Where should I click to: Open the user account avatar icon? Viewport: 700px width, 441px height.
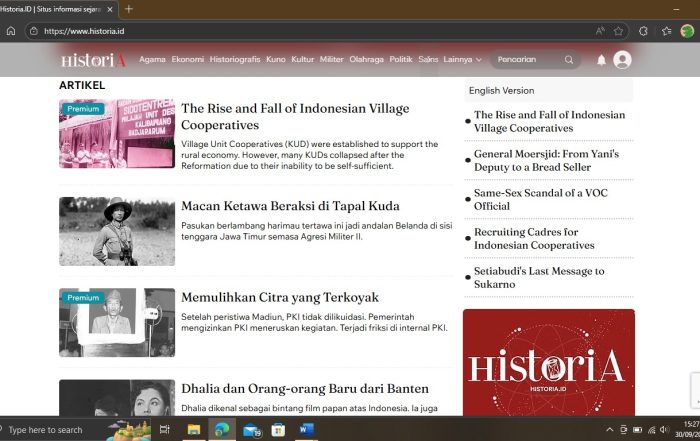click(x=622, y=60)
